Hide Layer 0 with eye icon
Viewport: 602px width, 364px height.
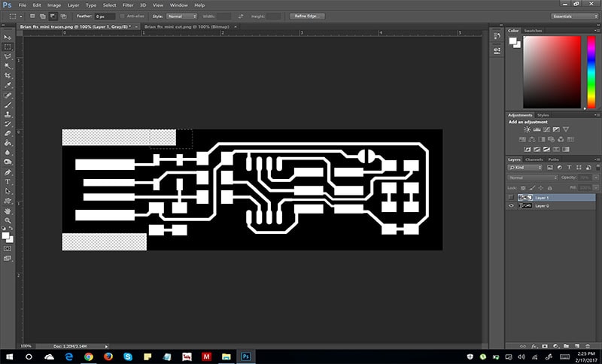pos(511,206)
